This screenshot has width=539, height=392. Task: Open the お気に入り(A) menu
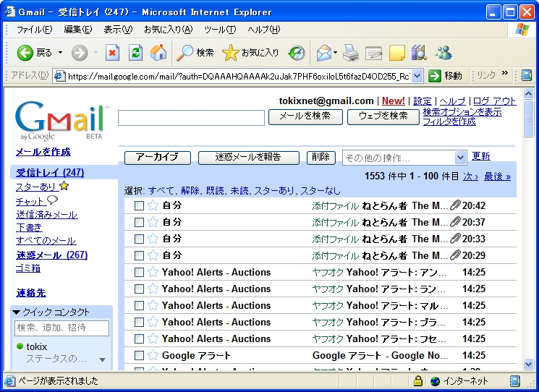[168, 30]
